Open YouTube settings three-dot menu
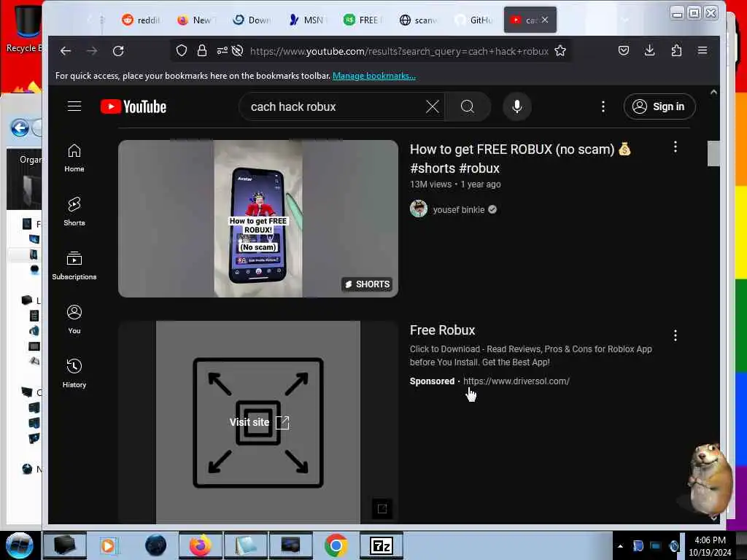Image resolution: width=747 pixels, height=560 pixels. coord(603,106)
